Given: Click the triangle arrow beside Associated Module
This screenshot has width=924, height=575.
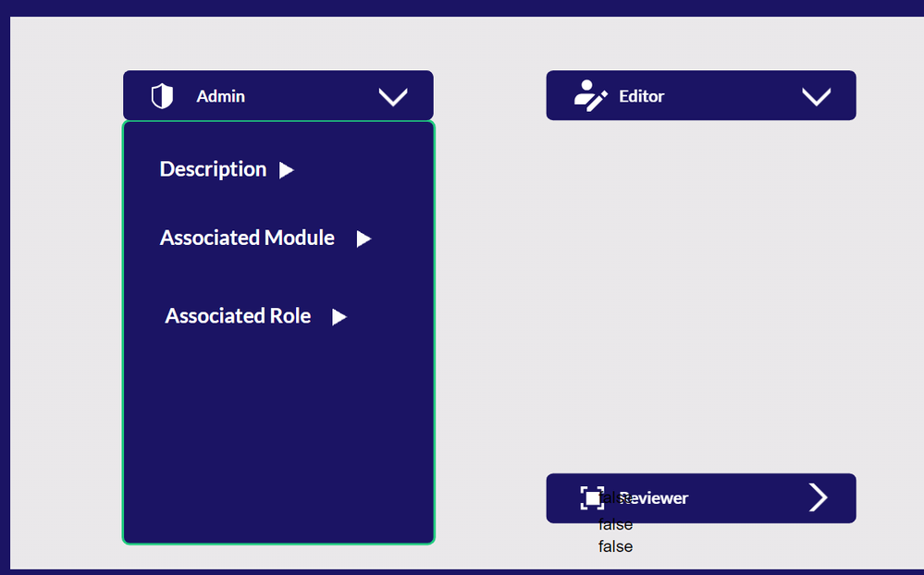Looking at the screenshot, I should coord(363,239).
